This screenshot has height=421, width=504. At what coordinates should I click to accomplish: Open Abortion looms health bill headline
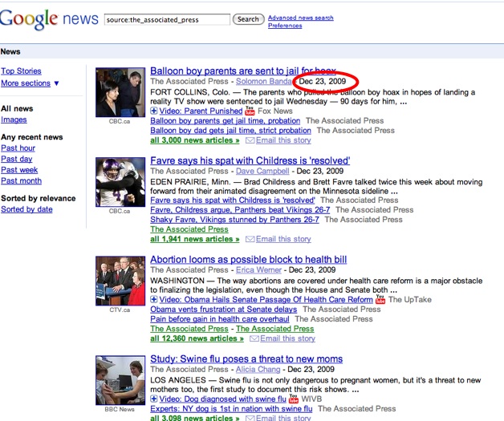tap(249, 260)
